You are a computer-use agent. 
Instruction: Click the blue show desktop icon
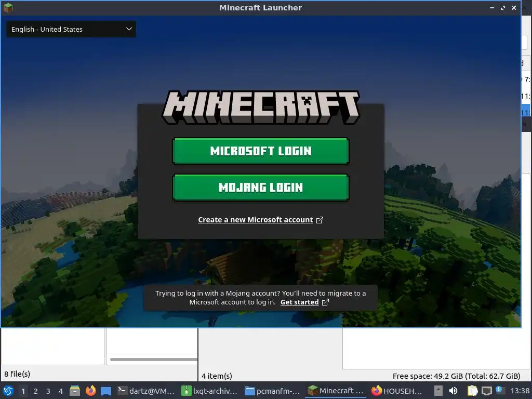[106, 391]
